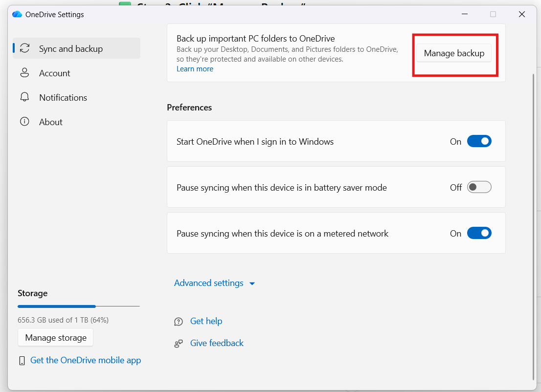Disable Start OneDrive when I sign in to Windows

click(479, 141)
